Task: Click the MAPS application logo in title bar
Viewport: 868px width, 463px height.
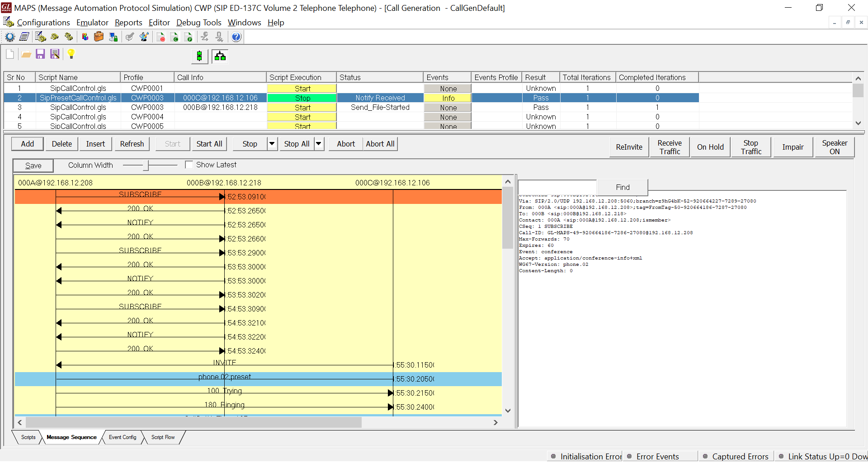Action: tap(6, 8)
